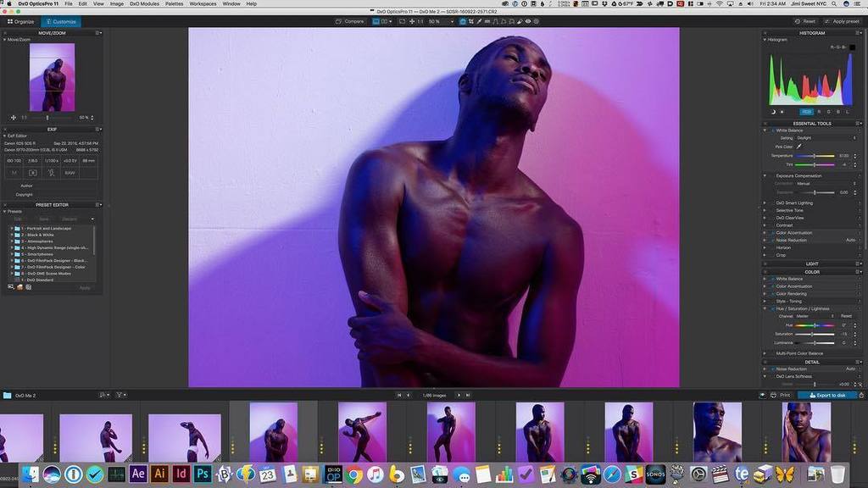868x488 pixels.
Task: Expand the DxO Smart Lighting section
Action: click(765, 203)
